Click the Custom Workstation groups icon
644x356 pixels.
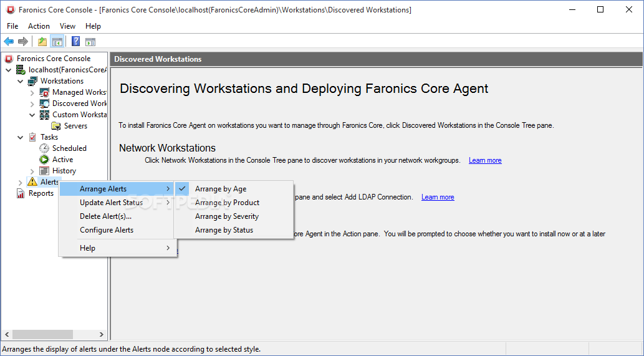44,115
